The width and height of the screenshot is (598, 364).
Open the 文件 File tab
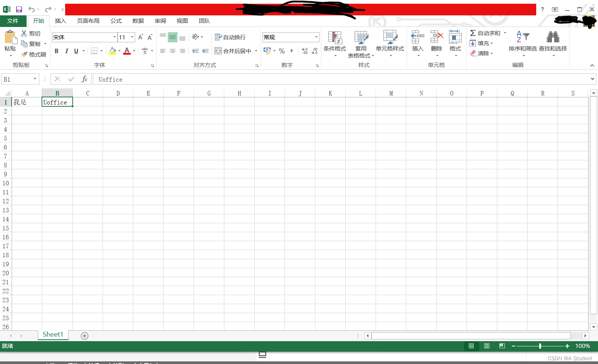[x=13, y=21]
